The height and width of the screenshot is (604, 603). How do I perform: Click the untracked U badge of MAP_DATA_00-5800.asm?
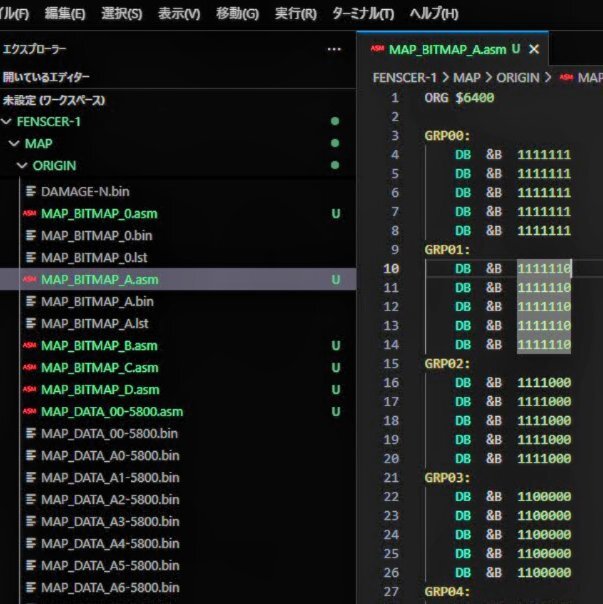tap(336, 411)
